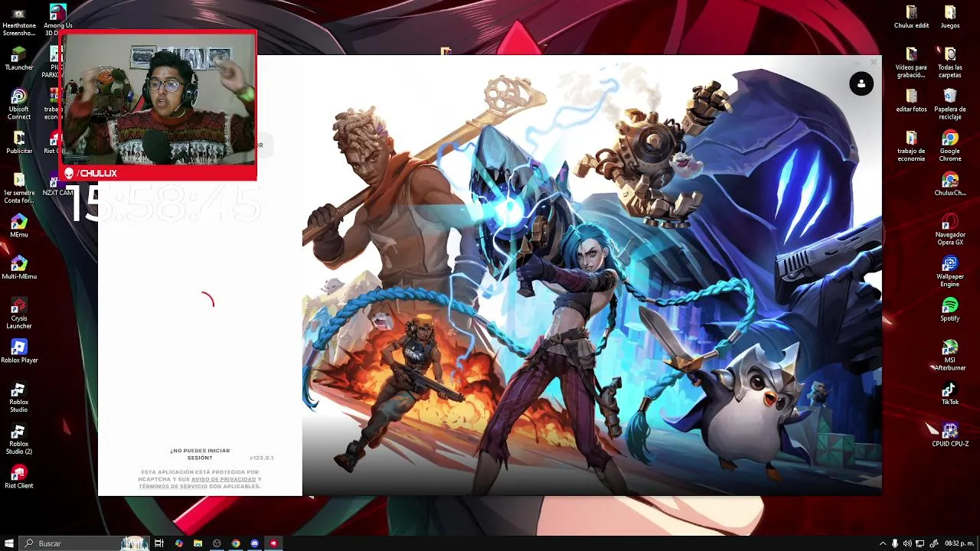The height and width of the screenshot is (551, 980).
Task: Launch Multi-MEmu from the desktop
Action: (19, 268)
